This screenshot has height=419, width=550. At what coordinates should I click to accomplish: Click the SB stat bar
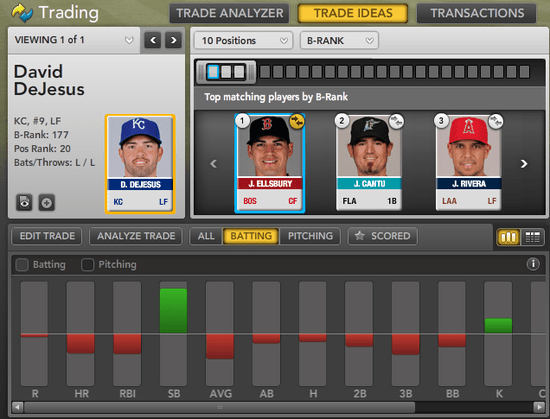[x=173, y=310]
